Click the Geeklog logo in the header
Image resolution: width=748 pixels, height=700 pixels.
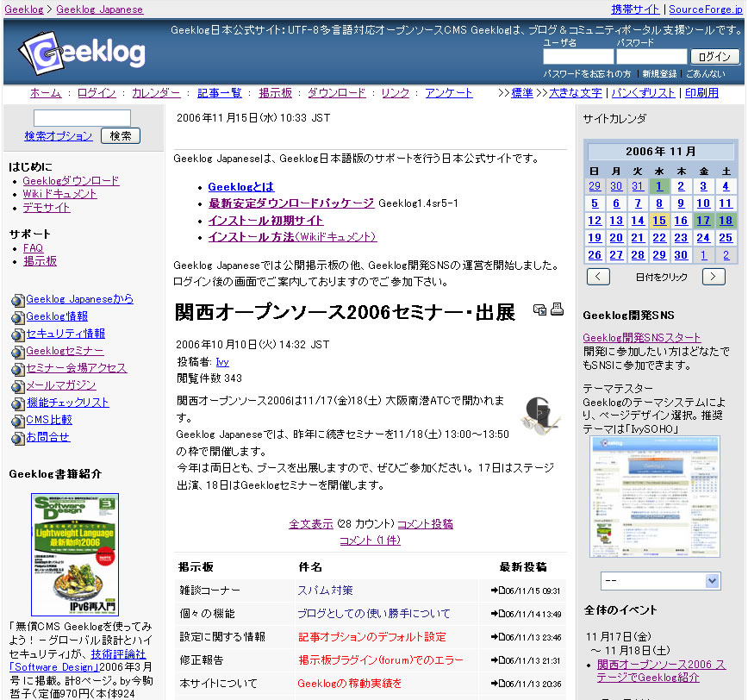pyautogui.click(x=82, y=53)
